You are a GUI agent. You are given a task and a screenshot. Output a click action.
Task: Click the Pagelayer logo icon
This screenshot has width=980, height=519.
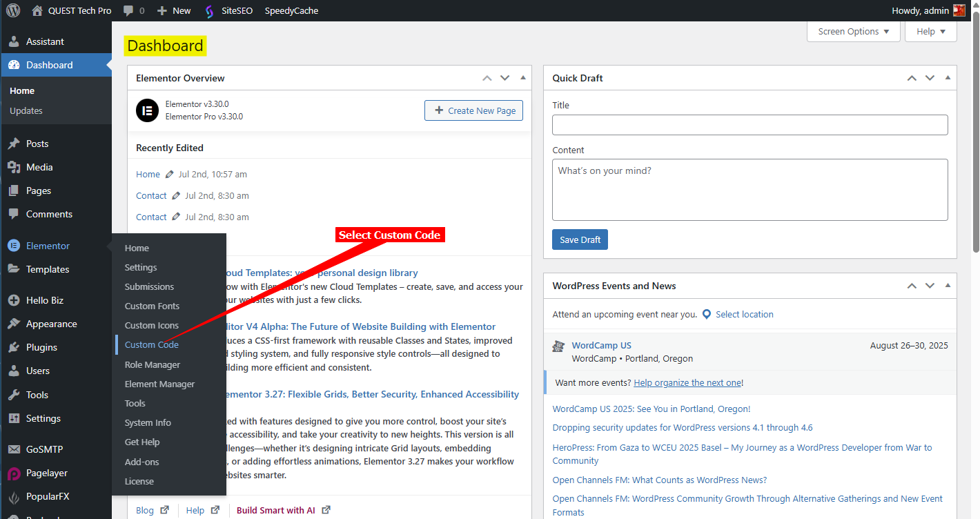pos(14,473)
